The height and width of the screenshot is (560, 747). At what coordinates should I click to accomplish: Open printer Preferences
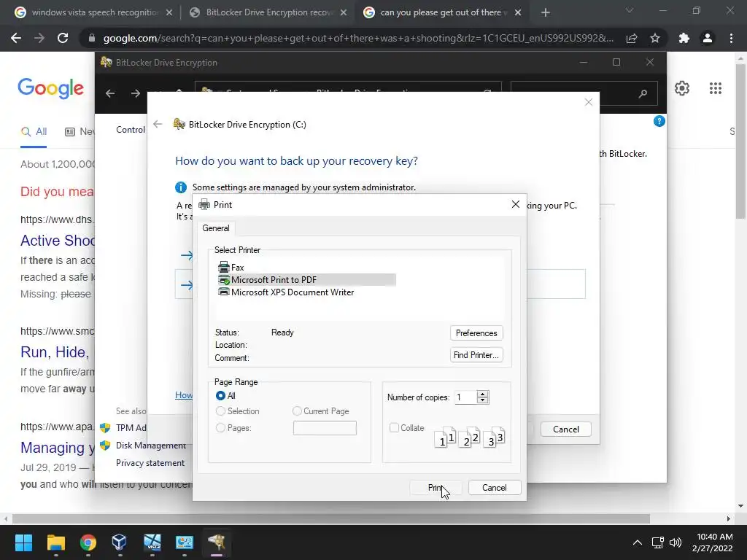(x=476, y=332)
